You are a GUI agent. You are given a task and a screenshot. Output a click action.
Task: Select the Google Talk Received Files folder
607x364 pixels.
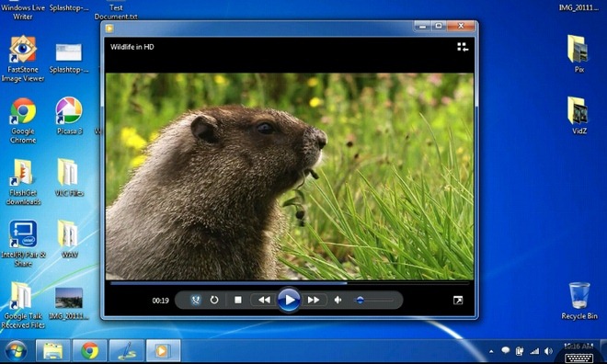(x=23, y=305)
